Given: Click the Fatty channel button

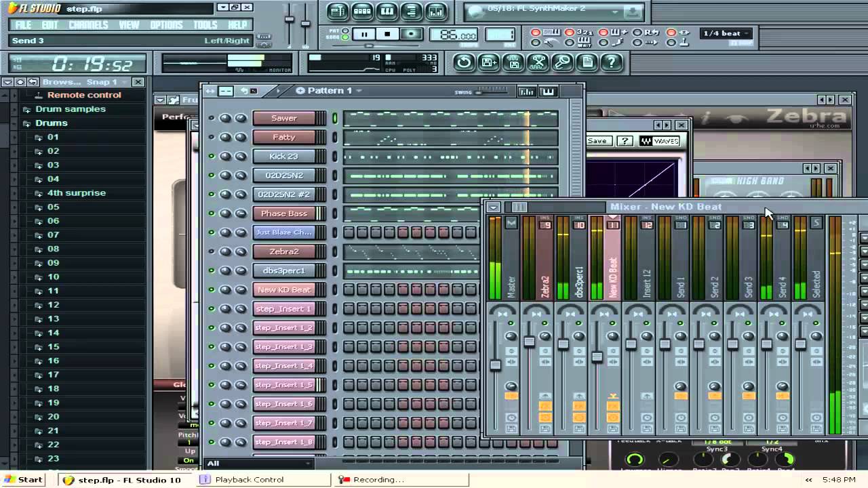Looking at the screenshot, I should coord(284,137).
